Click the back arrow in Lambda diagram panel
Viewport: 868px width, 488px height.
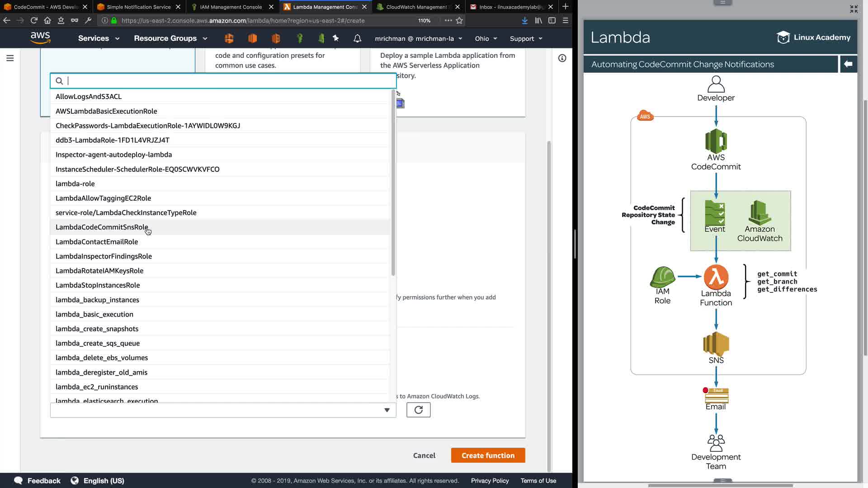coord(848,64)
